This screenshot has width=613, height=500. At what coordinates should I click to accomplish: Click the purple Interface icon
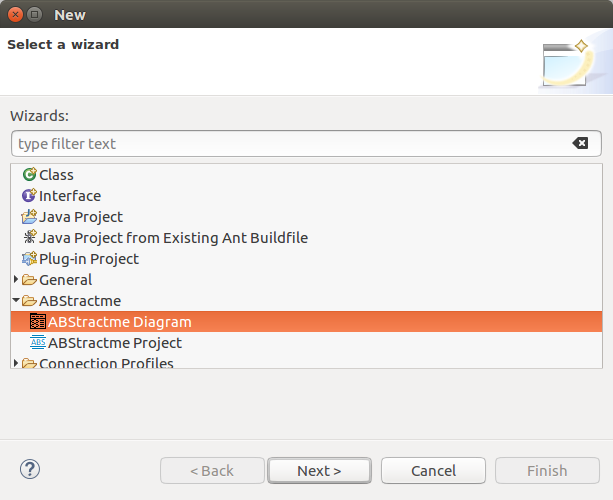tap(29, 196)
